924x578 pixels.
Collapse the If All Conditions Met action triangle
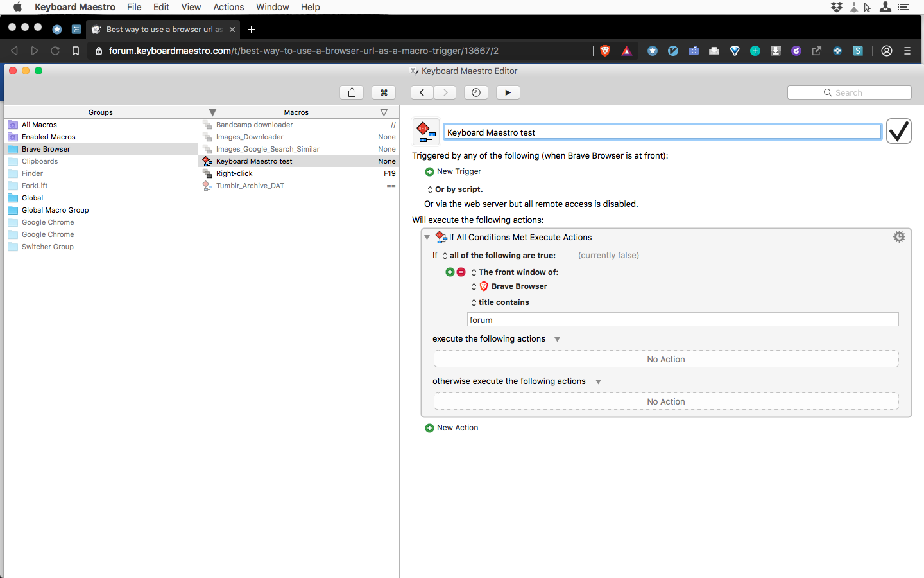click(427, 238)
